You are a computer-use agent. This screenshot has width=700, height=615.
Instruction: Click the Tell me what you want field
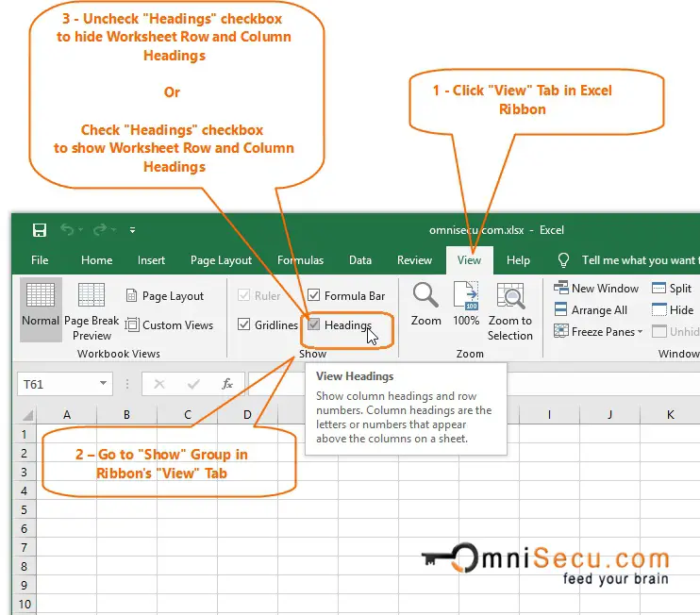pyautogui.click(x=639, y=260)
